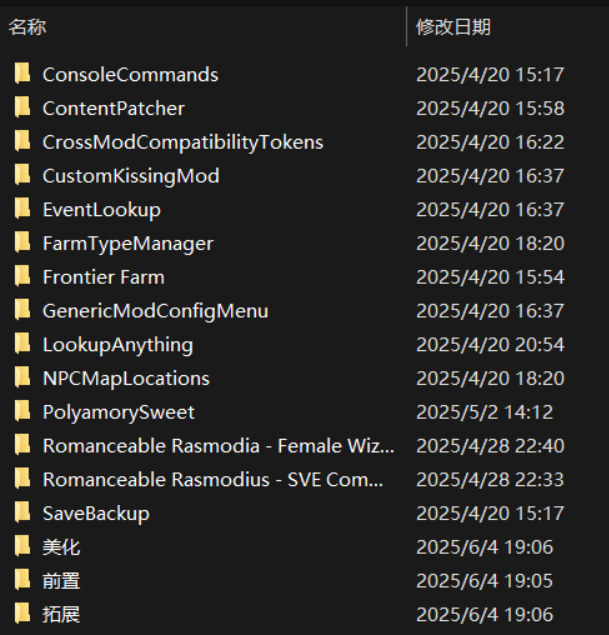609x635 pixels.
Task: Click the 美化 folder icon
Action: 22,547
